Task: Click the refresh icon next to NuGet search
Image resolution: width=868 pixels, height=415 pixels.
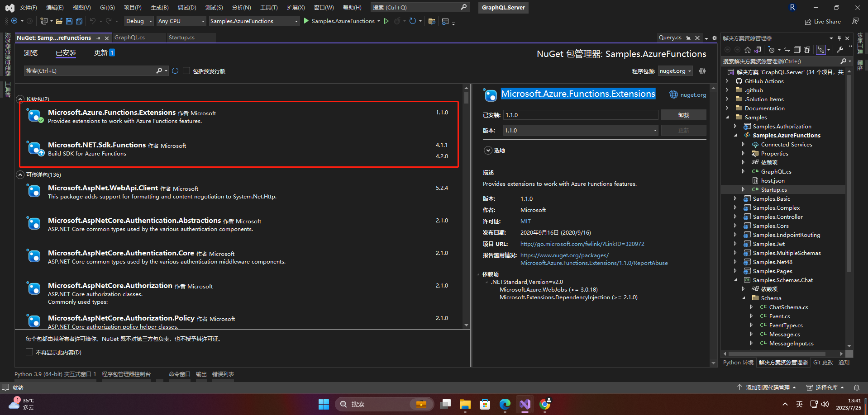Action: pyautogui.click(x=175, y=71)
